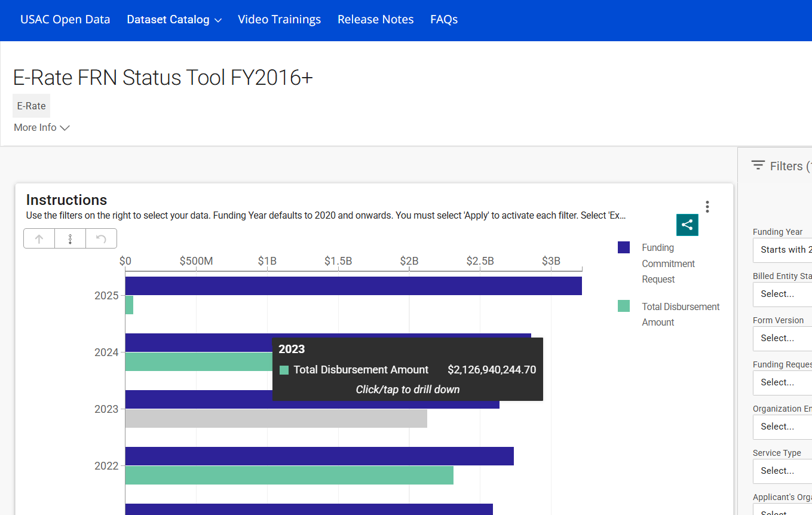The image size is (812, 515).
Task: Open the Dataset Catalog dropdown menu
Action: click(174, 20)
